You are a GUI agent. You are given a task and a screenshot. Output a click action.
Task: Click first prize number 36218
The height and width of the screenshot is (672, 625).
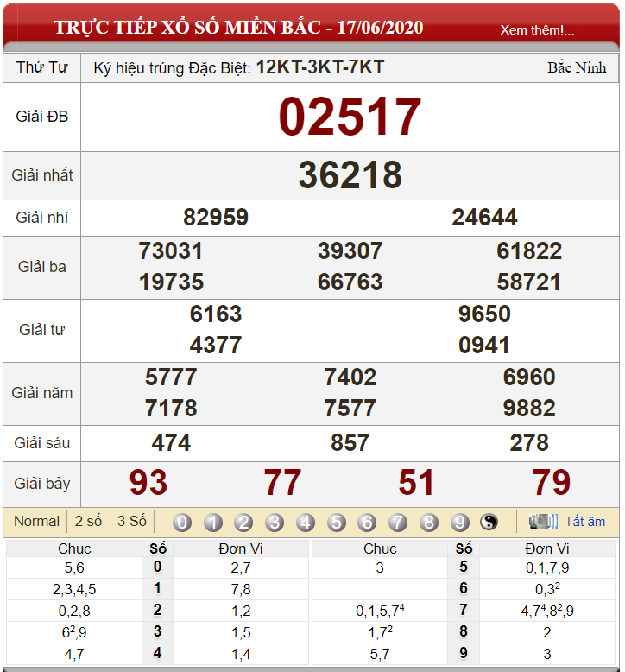coord(350,174)
